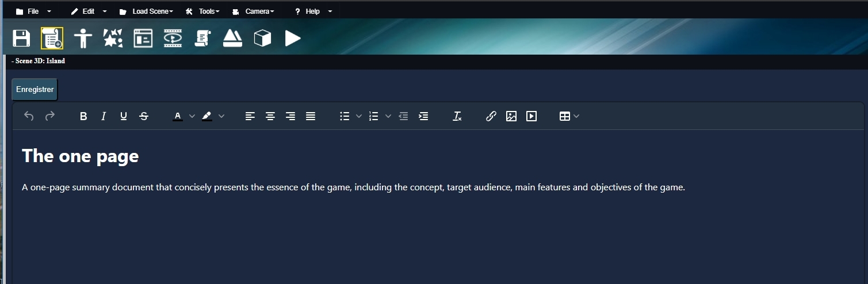Click the Save floppy disk icon
The image size is (868, 284).
pyautogui.click(x=21, y=39)
